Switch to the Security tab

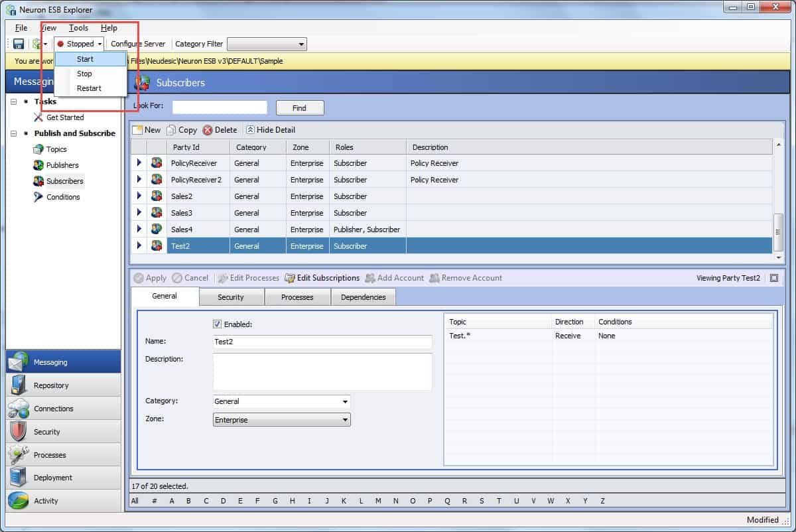point(231,297)
